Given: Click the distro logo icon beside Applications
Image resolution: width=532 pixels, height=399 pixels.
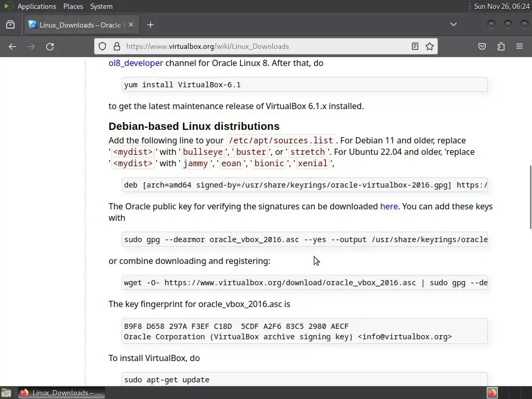Looking at the screenshot, I should (8, 6).
